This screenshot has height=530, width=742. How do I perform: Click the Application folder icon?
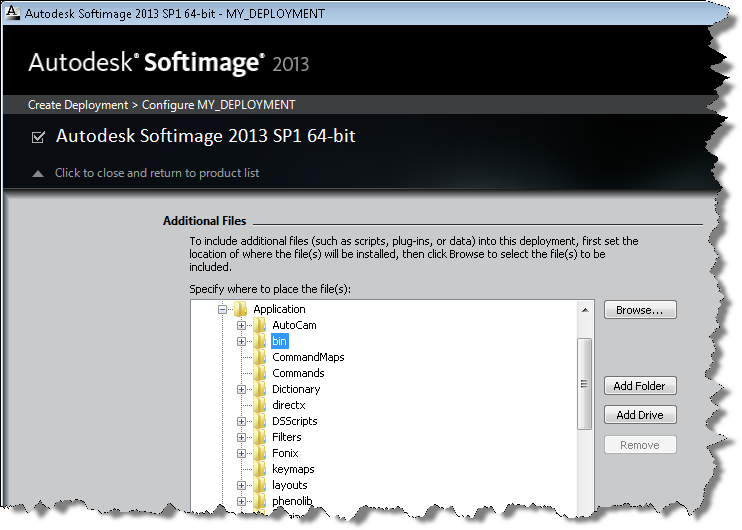[241, 310]
